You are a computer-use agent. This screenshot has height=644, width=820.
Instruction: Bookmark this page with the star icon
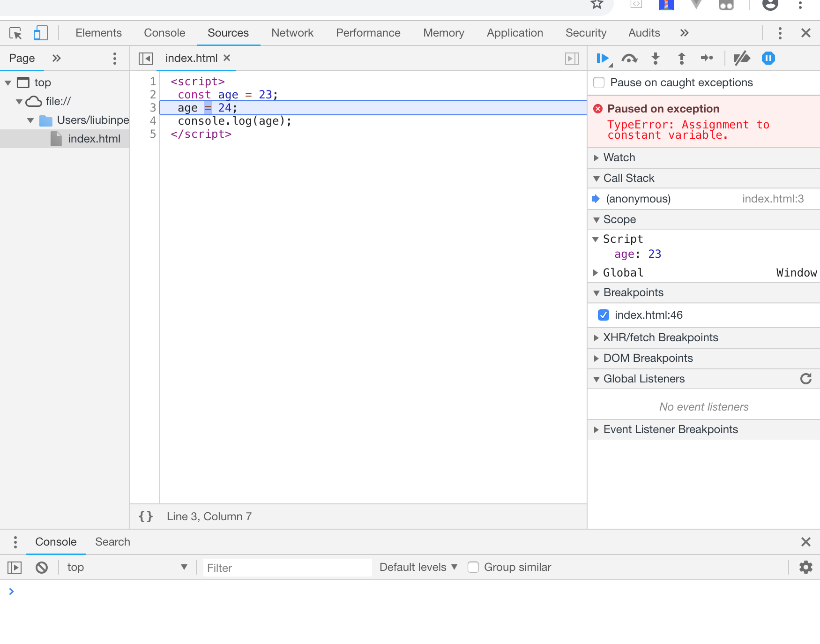pyautogui.click(x=596, y=4)
